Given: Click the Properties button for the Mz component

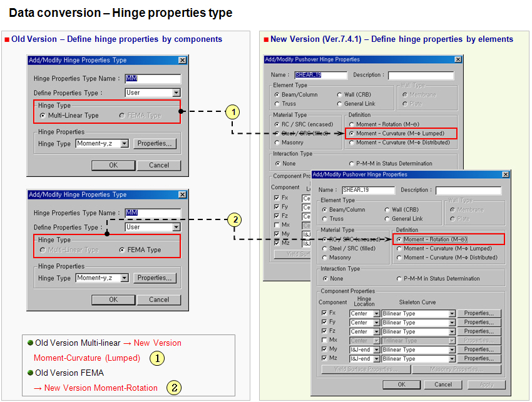Looking at the screenshot, I should (x=480, y=358).
